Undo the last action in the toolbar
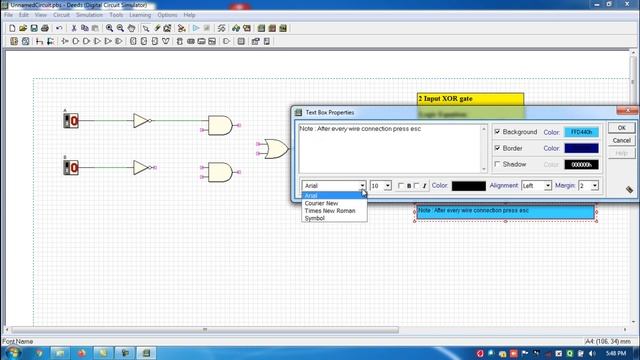 (59, 28)
